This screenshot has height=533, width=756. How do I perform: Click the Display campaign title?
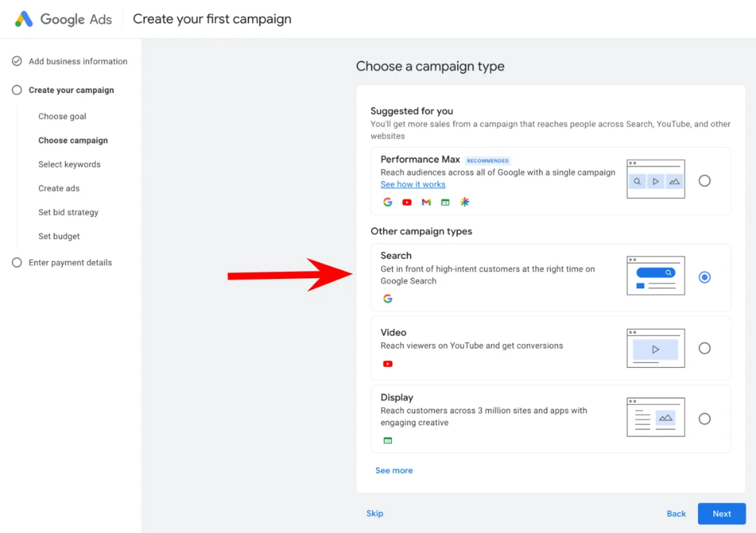tap(397, 397)
